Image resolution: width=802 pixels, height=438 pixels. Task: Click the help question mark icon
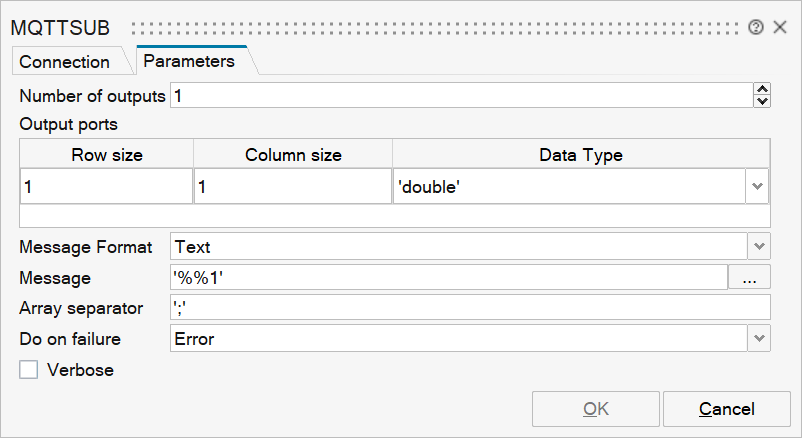[756, 27]
